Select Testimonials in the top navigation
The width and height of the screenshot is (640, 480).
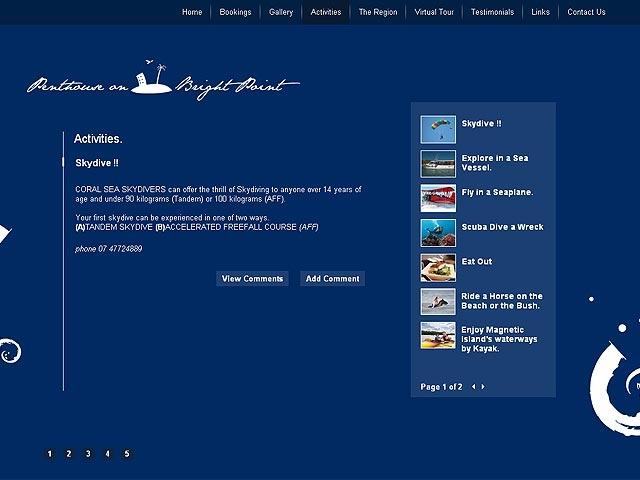click(x=492, y=13)
